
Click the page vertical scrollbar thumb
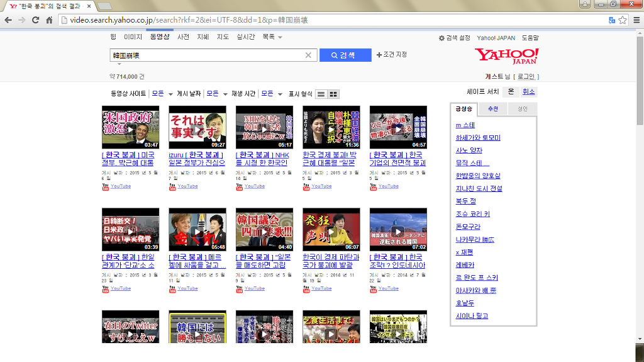tap(640, 81)
